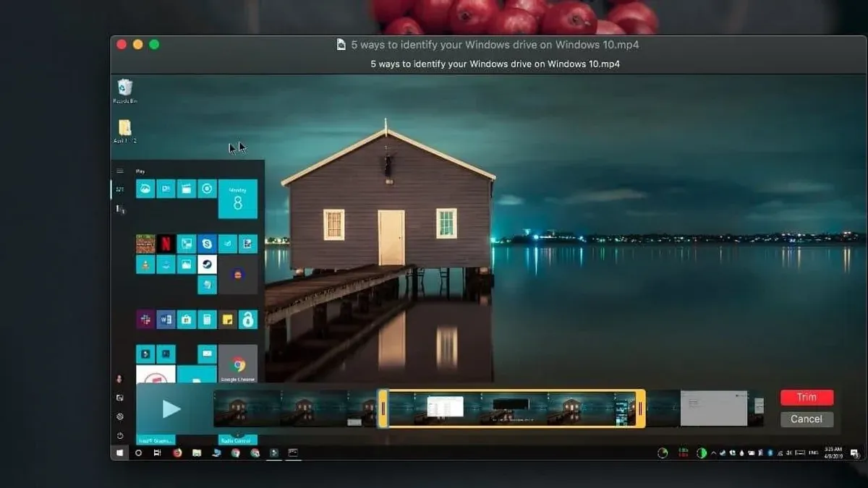Open the Minecraft tile
The image size is (868, 488).
click(x=145, y=244)
